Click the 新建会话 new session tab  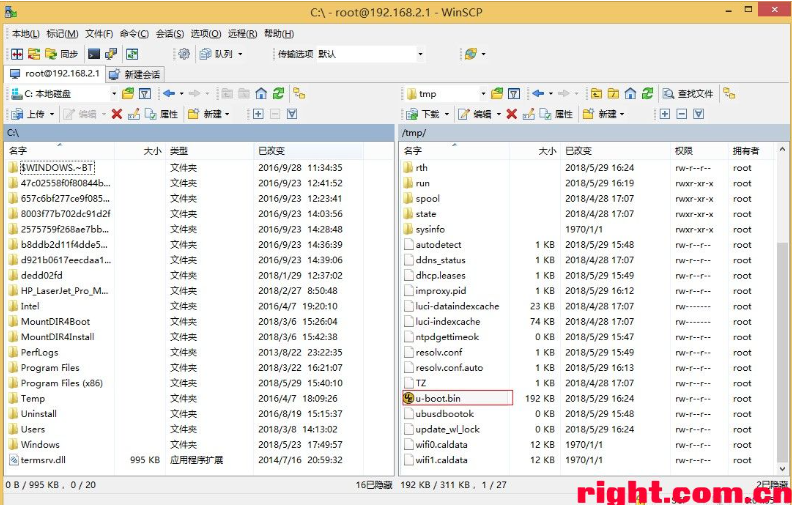(x=135, y=75)
